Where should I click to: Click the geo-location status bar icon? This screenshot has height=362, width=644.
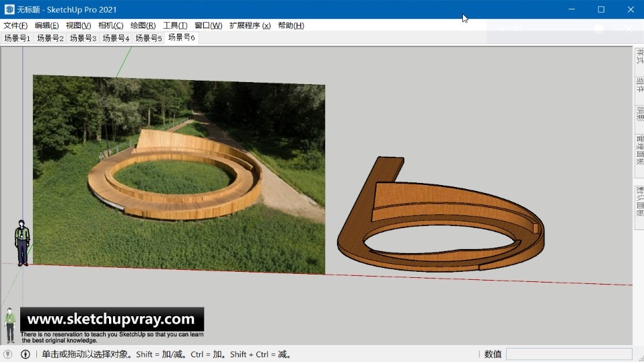8,354
